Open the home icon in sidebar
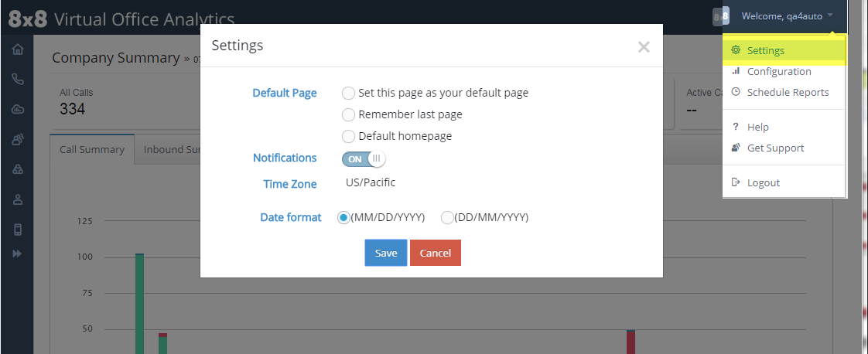The width and height of the screenshot is (868, 354). click(18, 49)
